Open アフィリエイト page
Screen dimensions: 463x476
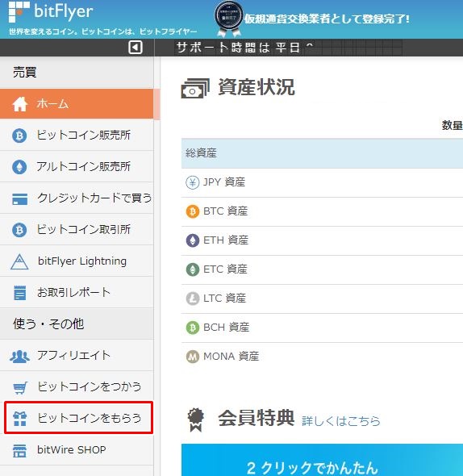[x=77, y=355]
